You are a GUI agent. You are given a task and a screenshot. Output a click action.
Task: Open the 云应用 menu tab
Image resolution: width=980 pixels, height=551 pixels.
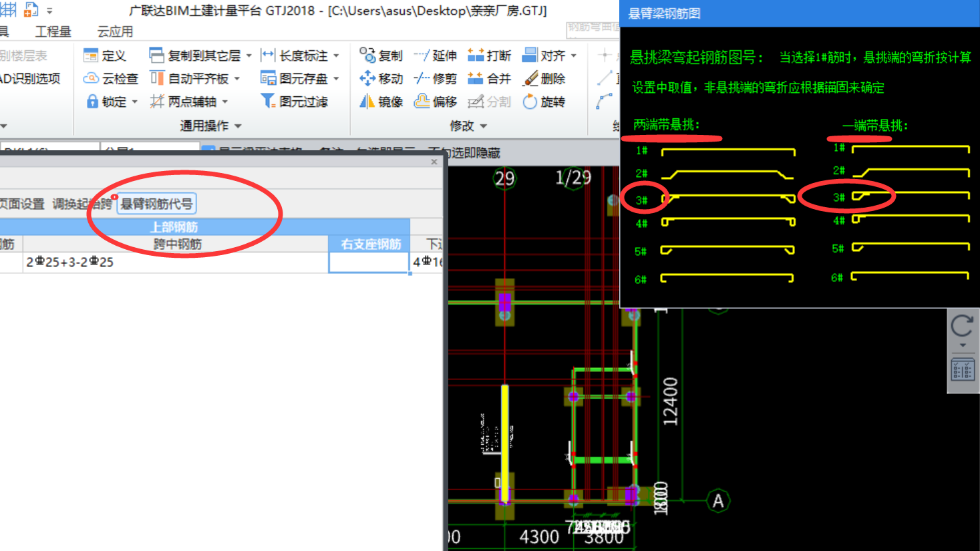click(x=115, y=31)
